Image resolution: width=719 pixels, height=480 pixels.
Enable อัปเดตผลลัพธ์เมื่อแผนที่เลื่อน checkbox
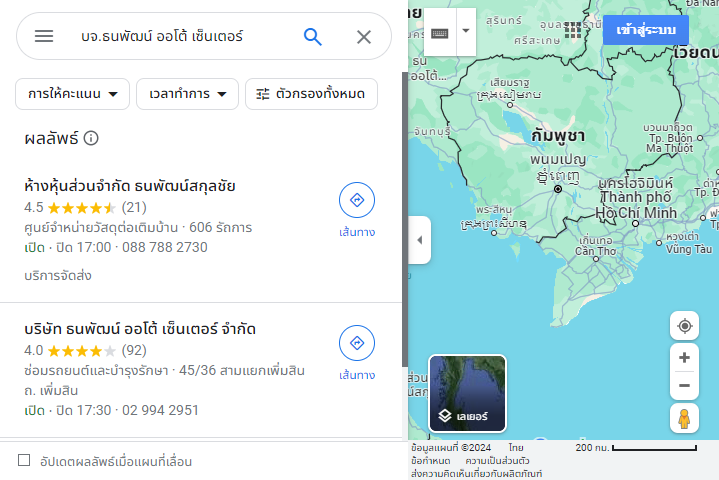(x=24, y=460)
